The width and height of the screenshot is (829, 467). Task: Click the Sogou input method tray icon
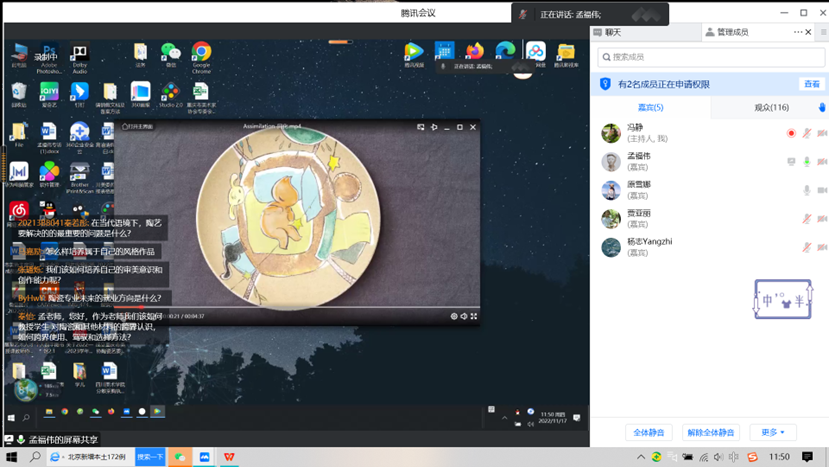point(752,457)
